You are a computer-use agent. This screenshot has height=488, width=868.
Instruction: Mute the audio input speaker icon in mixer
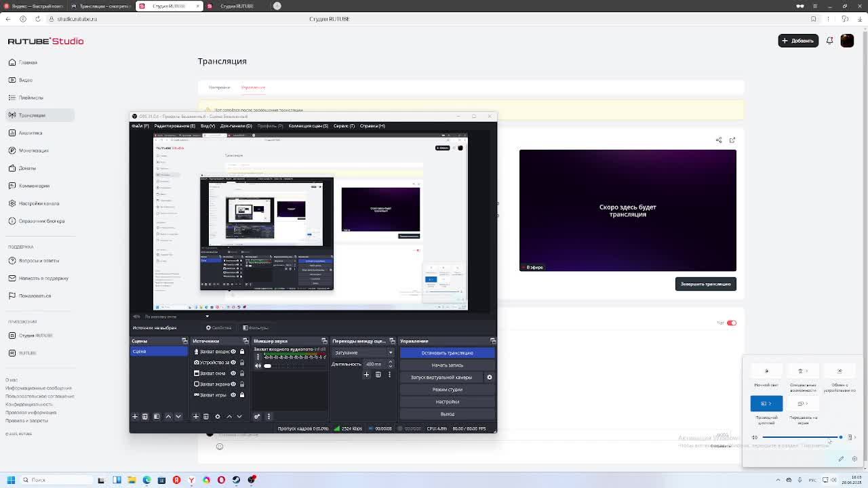point(258,366)
